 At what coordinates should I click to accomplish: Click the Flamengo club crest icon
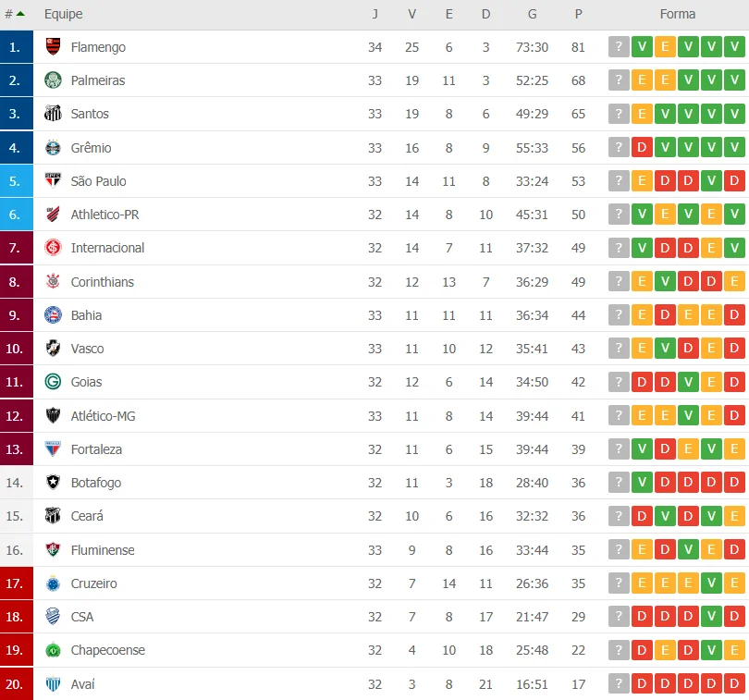tap(53, 47)
